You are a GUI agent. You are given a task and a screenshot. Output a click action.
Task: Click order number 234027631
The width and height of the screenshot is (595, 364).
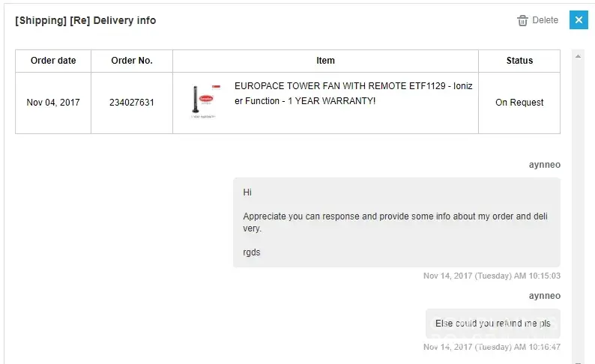point(132,103)
